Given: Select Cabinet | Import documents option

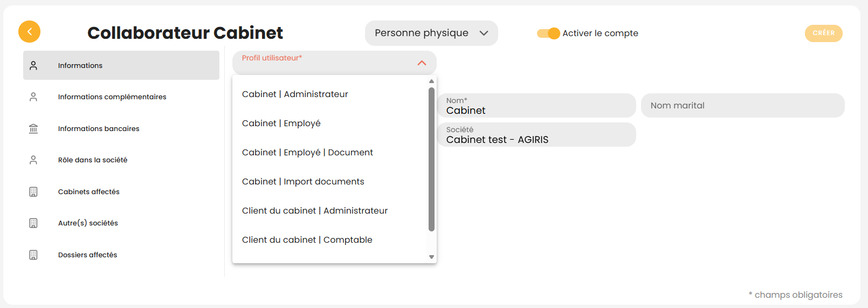Looking at the screenshot, I should point(303,182).
